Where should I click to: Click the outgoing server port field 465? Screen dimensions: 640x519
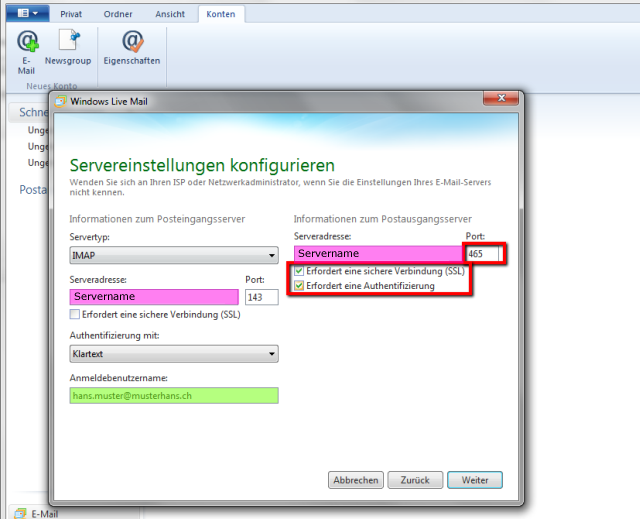(483, 255)
